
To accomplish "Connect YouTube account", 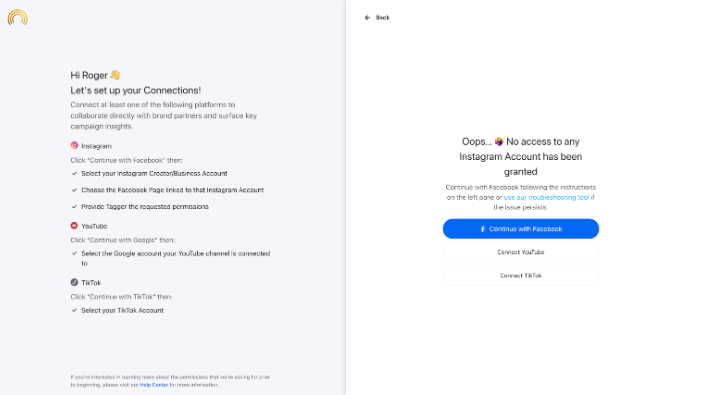I will (521, 252).
